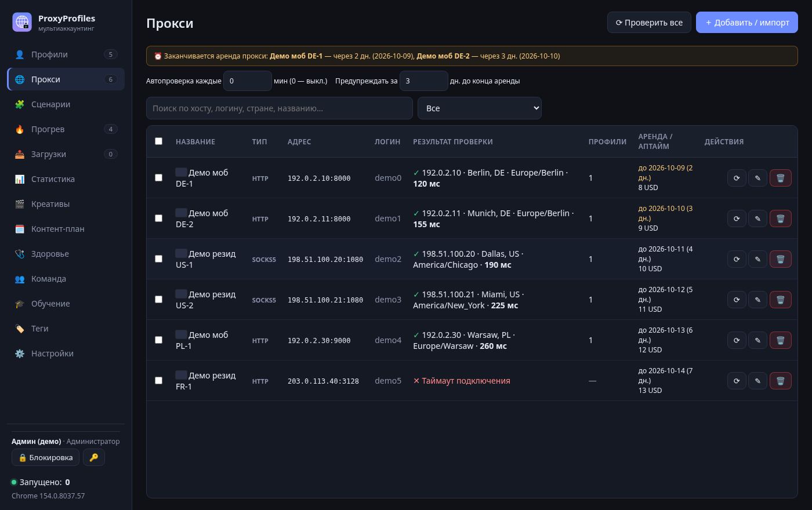Edit the Демо резид FR-1 proxy

pos(757,381)
